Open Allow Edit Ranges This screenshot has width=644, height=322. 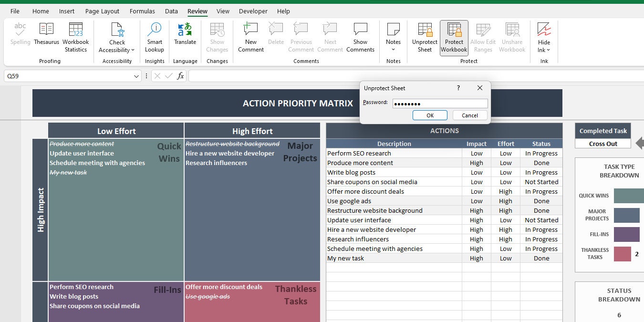[483, 37]
